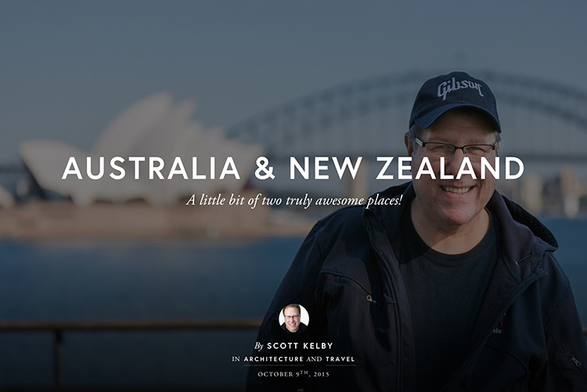Viewport: 587px width, 392px height.
Task: Open the Travel category link
Action: pos(340,359)
